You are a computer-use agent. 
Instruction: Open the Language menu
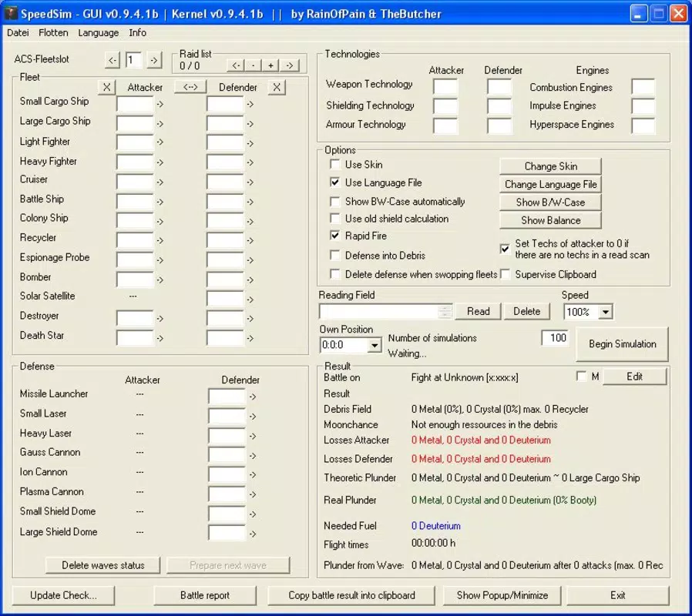point(99,32)
